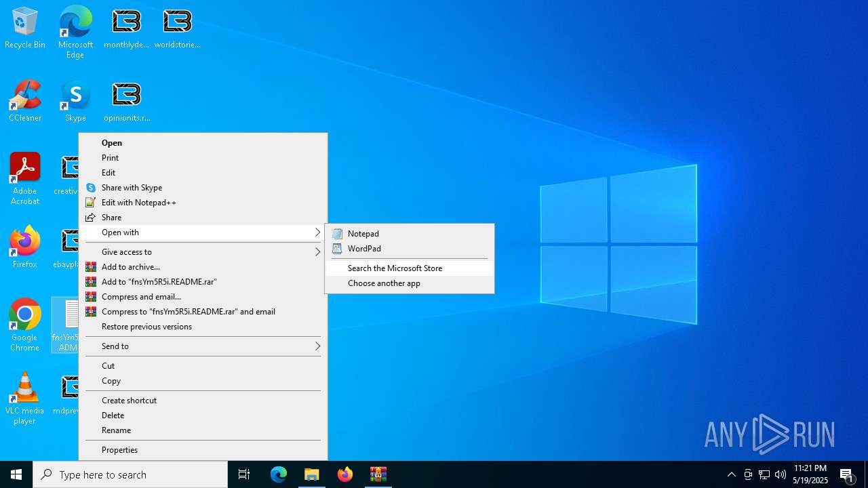This screenshot has height=488, width=868.
Task: Open Task View from the taskbar
Action: coord(244,474)
